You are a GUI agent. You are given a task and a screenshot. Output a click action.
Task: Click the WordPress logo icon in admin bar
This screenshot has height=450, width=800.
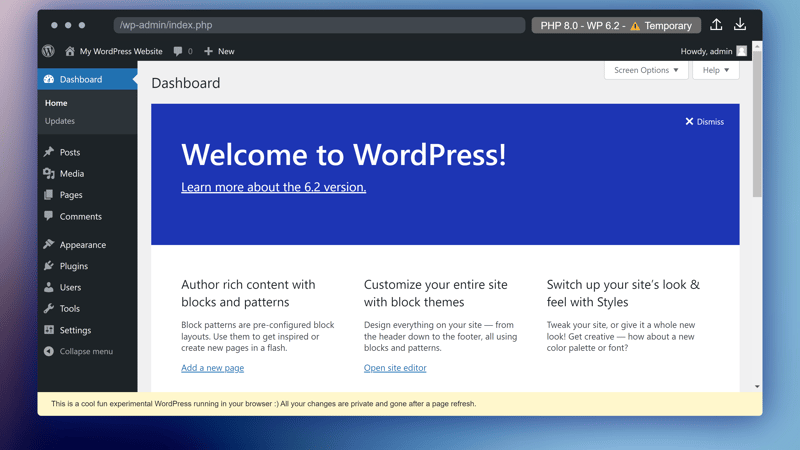click(48, 51)
